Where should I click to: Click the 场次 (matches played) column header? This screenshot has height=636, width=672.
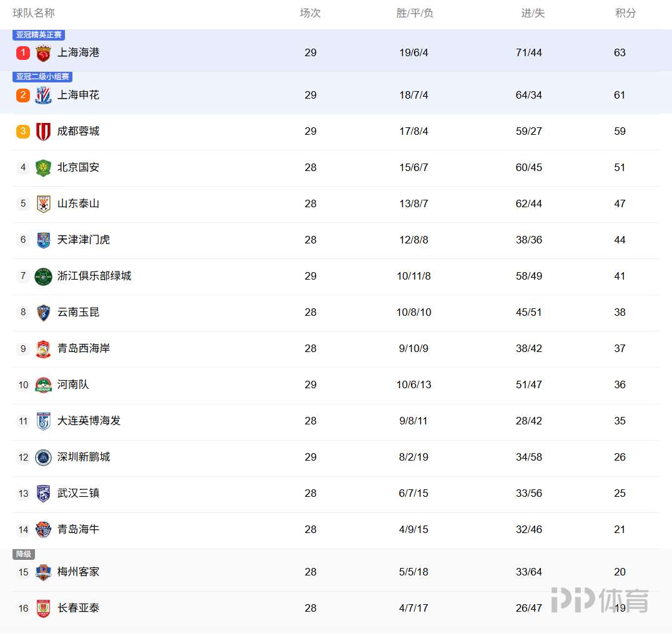point(310,13)
